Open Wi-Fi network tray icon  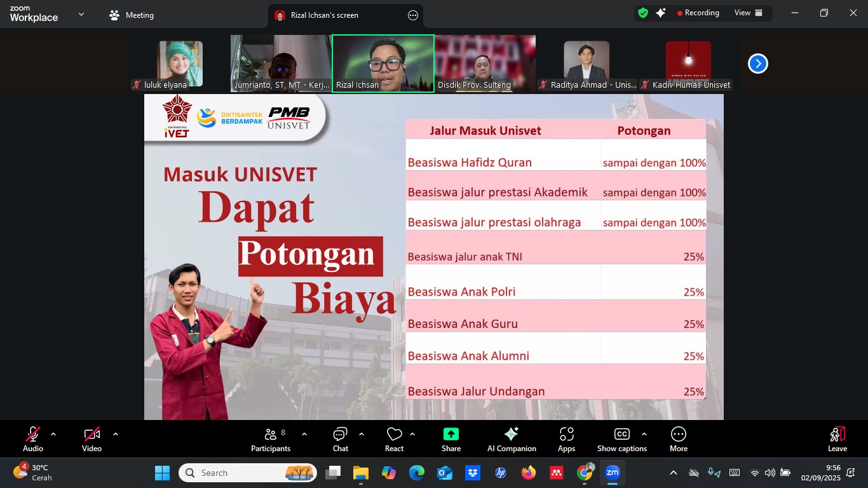coord(755,473)
